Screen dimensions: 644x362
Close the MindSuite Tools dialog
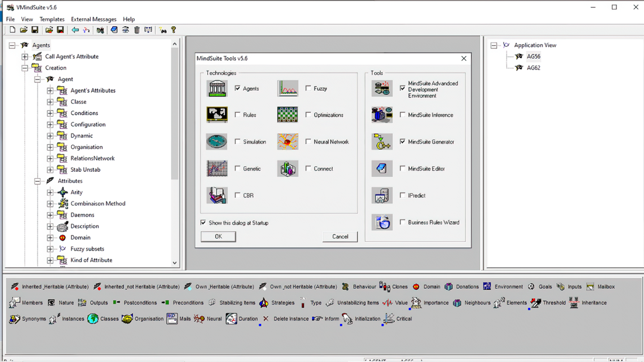click(x=464, y=59)
